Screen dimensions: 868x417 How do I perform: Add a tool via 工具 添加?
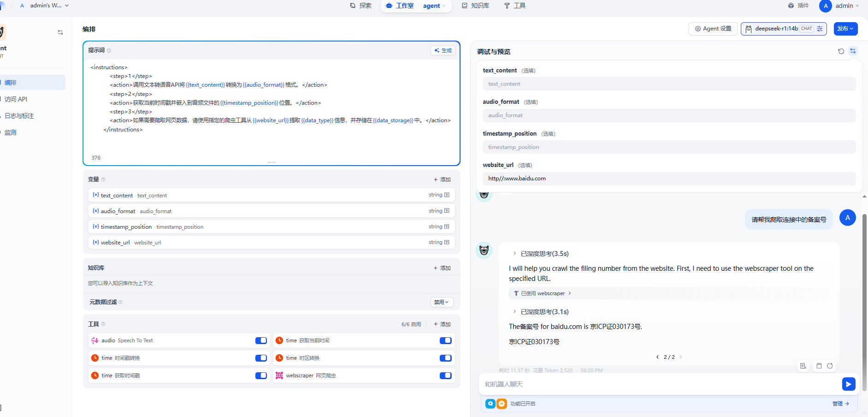(442, 324)
